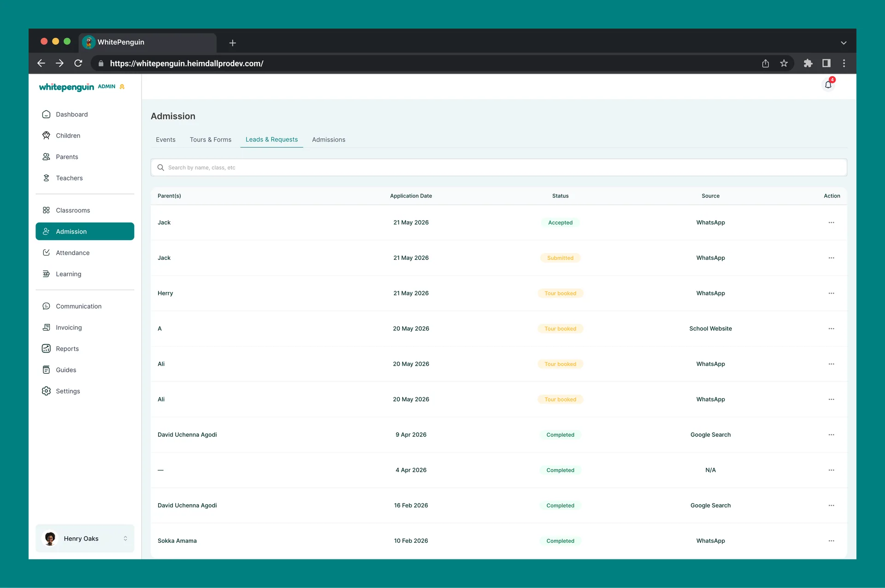Click the Communication chat icon
885x588 pixels.
pyautogui.click(x=46, y=306)
